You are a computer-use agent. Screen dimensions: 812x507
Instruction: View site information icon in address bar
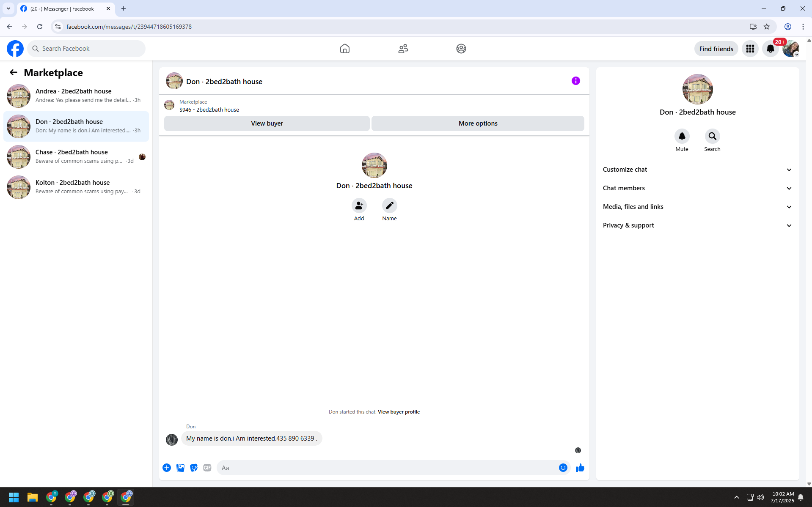click(x=58, y=27)
